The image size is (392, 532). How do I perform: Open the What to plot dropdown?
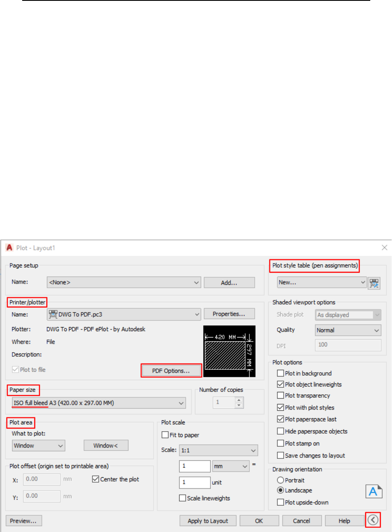coord(38,445)
